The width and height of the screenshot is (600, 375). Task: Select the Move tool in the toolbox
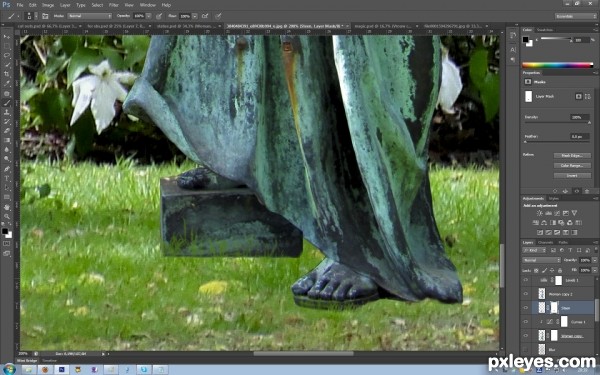(x=7, y=37)
